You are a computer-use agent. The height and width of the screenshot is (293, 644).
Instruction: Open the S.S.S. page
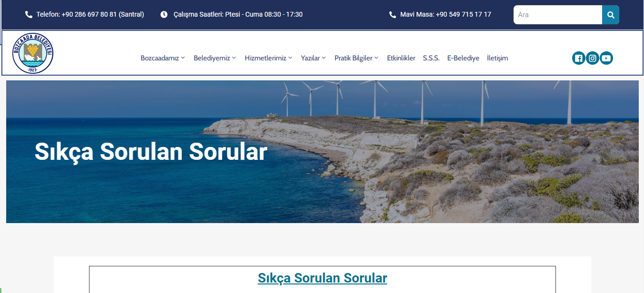point(431,58)
